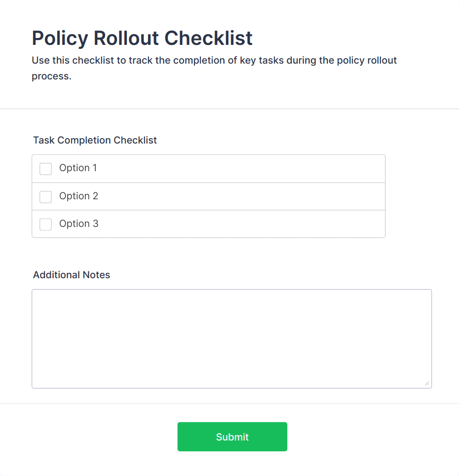This screenshot has width=459, height=476.
Task: Click "process." on the description's second line
Action: 52,77
